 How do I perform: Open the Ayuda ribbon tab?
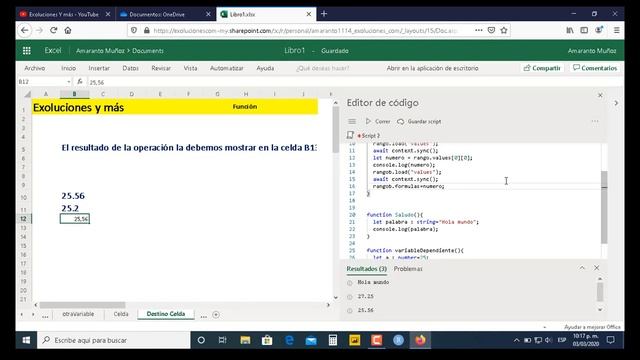pos(265,68)
